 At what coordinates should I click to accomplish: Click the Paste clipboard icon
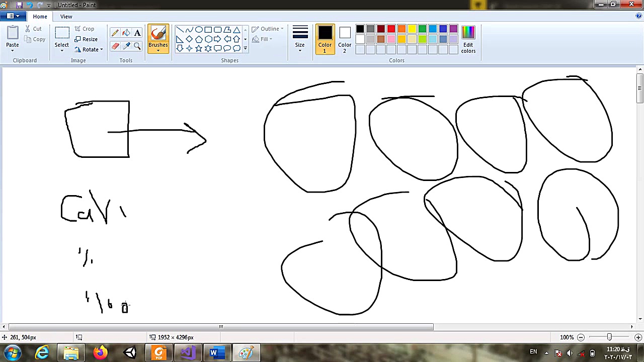click(13, 33)
